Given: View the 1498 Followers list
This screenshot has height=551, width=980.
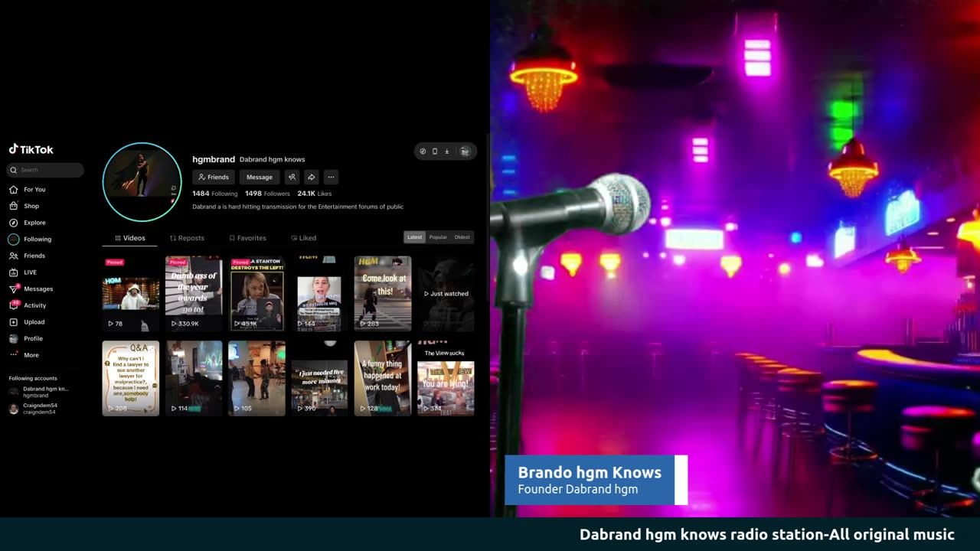Looking at the screenshot, I should [x=267, y=194].
